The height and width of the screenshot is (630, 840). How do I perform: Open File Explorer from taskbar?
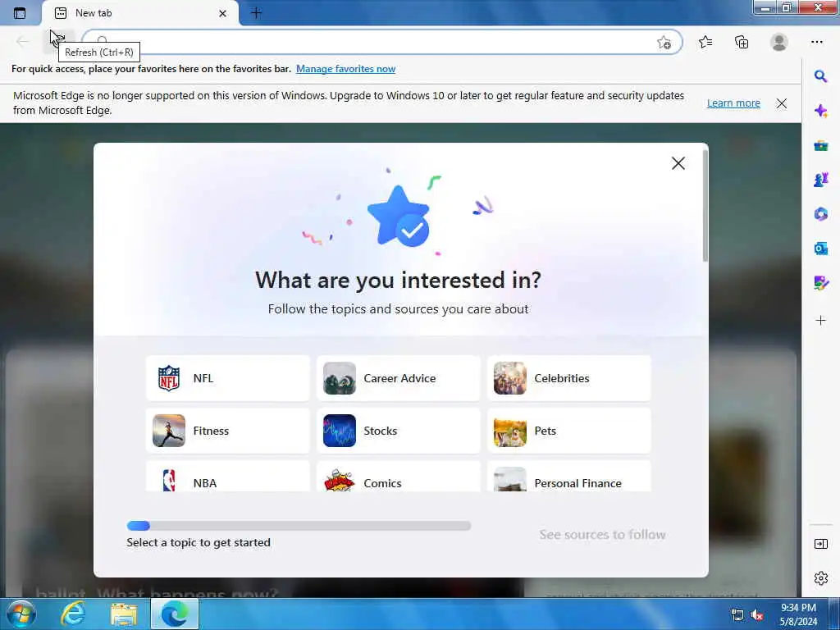tap(124, 614)
